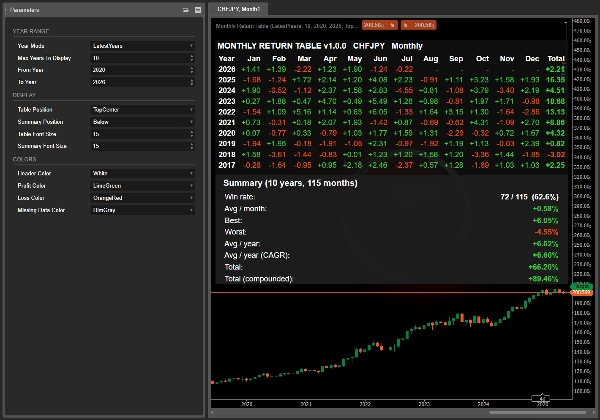Click the 2026 year row label

227,69
